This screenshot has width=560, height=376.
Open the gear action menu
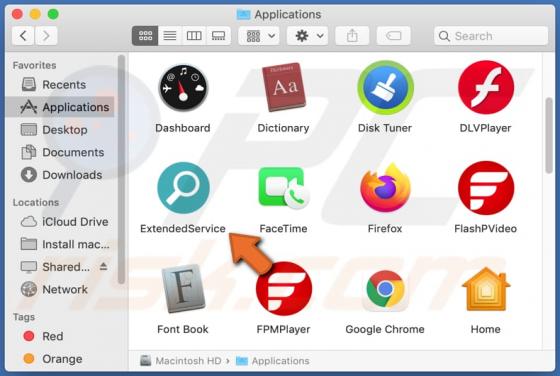click(308, 36)
